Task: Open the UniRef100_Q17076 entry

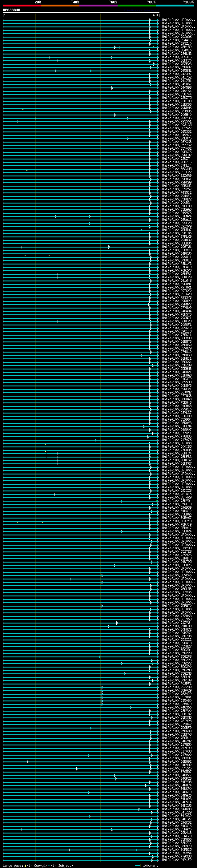Action: coord(177,440)
